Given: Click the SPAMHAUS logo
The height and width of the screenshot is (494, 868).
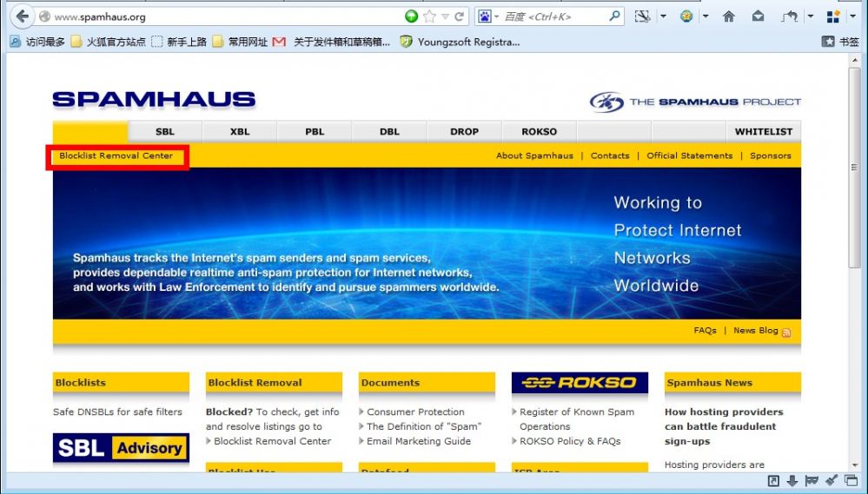Looking at the screenshot, I should (154, 100).
